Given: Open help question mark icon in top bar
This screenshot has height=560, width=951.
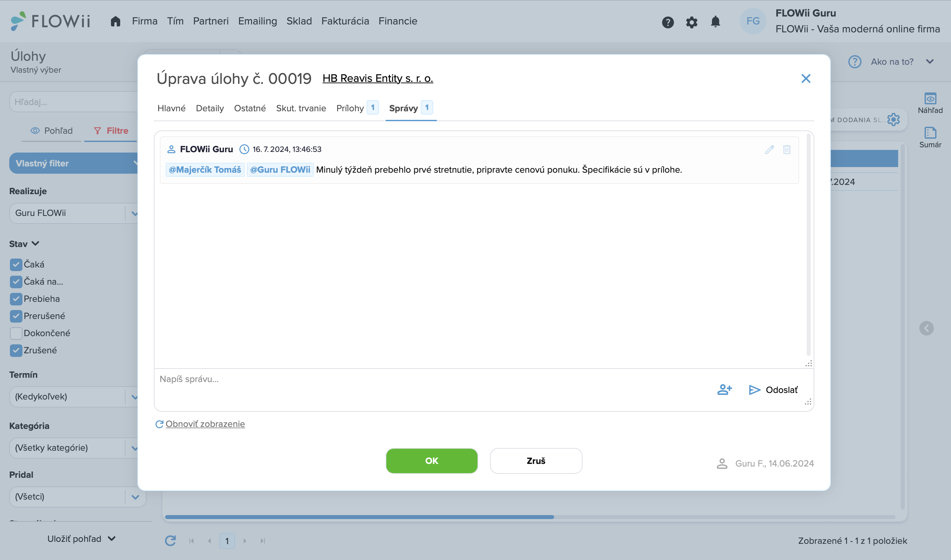Looking at the screenshot, I should tap(668, 22).
